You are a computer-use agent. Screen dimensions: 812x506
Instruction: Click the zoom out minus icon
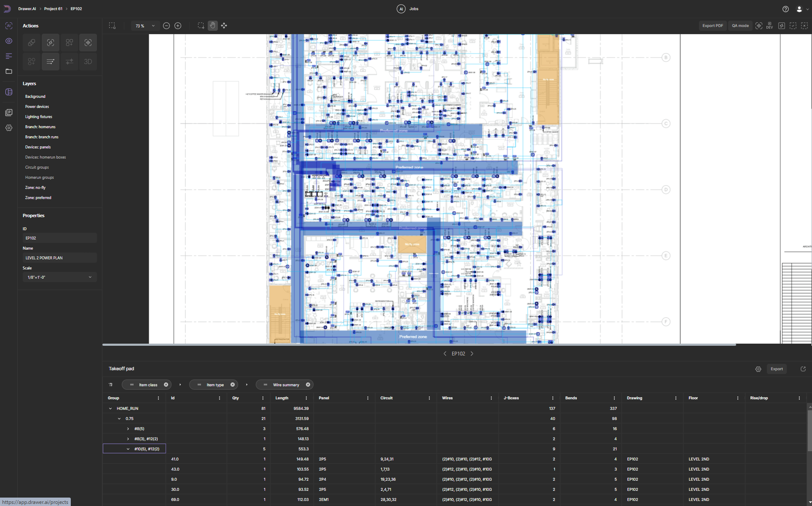[166, 26]
